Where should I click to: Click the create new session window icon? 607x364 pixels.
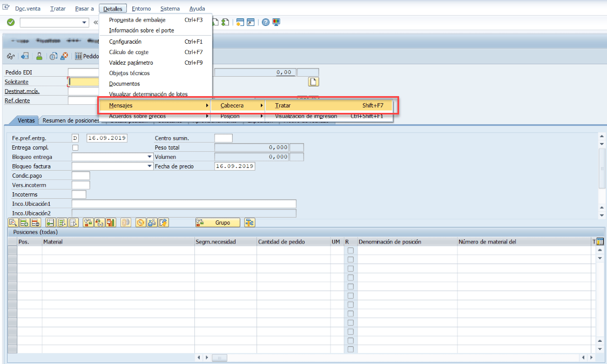(240, 23)
